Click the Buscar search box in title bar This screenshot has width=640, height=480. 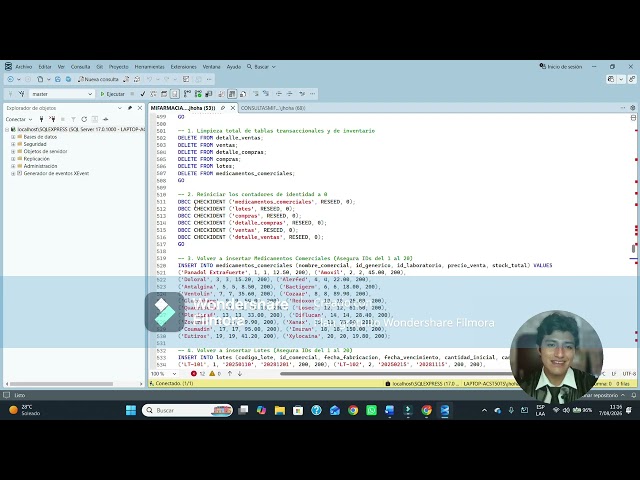pos(261,67)
